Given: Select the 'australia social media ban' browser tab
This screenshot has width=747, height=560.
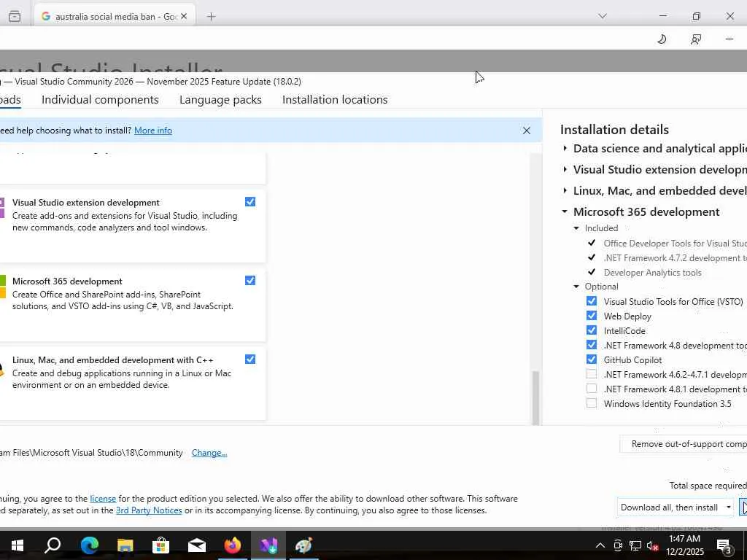Looking at the screenshot, I should pyautogui.click(x=115, y=17).
